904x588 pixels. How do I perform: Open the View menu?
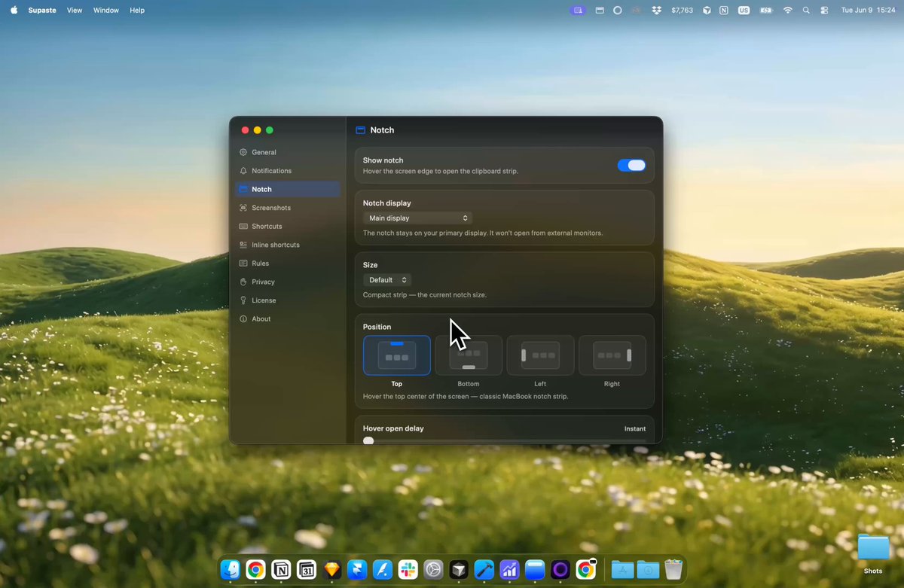(x=75, y=11)
